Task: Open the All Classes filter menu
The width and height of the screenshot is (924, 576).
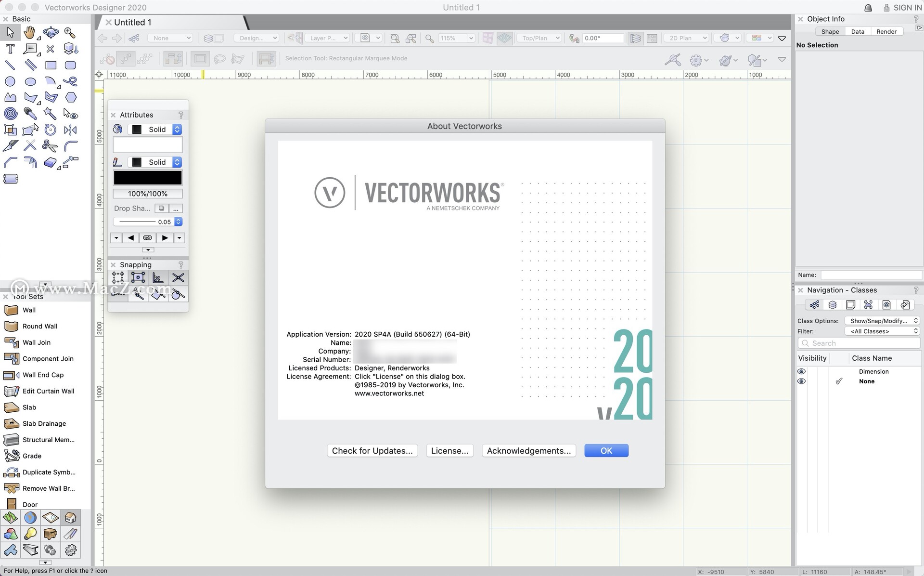Action: click(x=882, y=331)
